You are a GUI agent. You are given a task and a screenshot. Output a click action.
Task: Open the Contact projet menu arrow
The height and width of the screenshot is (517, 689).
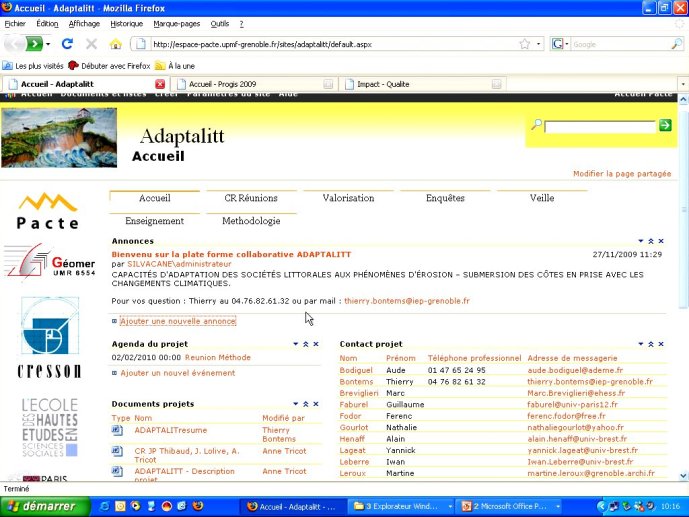coord(641,344)
